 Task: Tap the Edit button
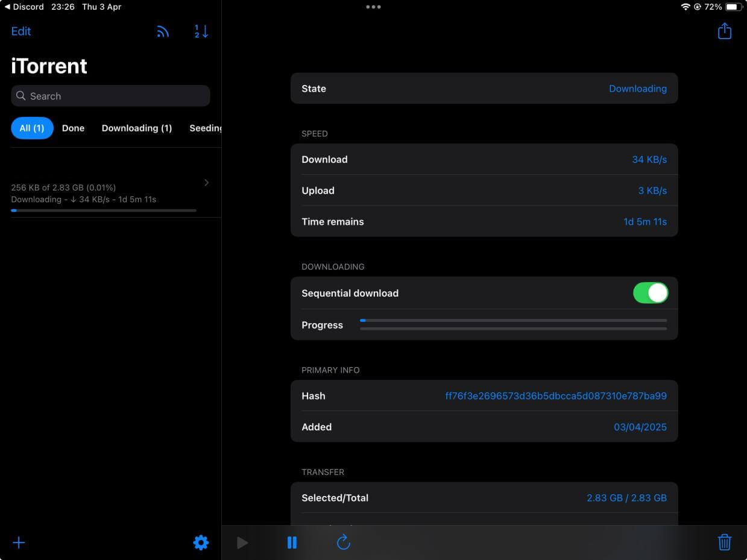(x=21, y=31)
